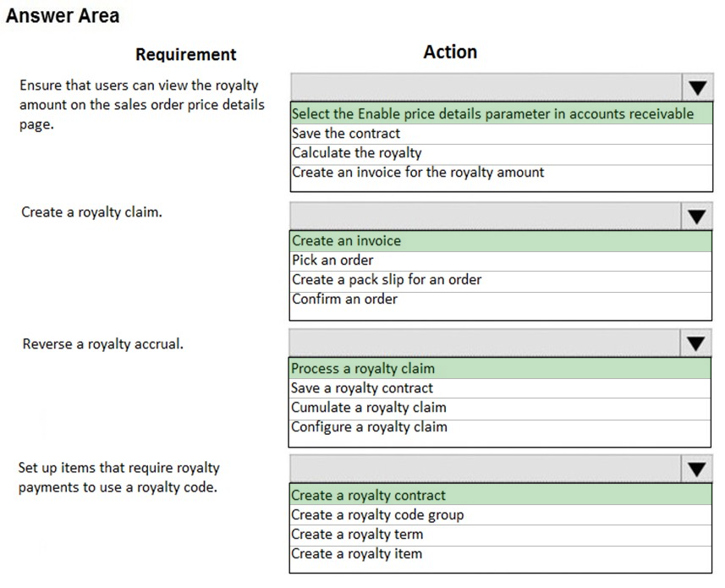725x588 pixels.
Task: Open the dropdown arrow for sales order price details
Action: (x=697, y=87)
